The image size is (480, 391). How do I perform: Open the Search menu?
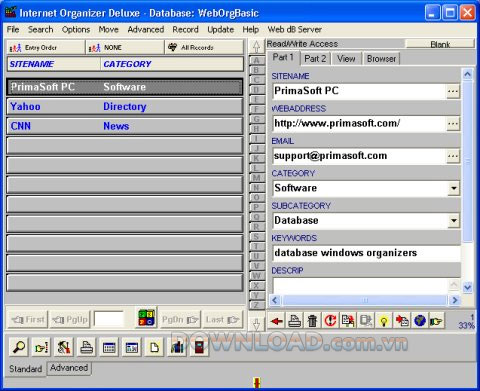pyautogui.click(x=40, y=30)
